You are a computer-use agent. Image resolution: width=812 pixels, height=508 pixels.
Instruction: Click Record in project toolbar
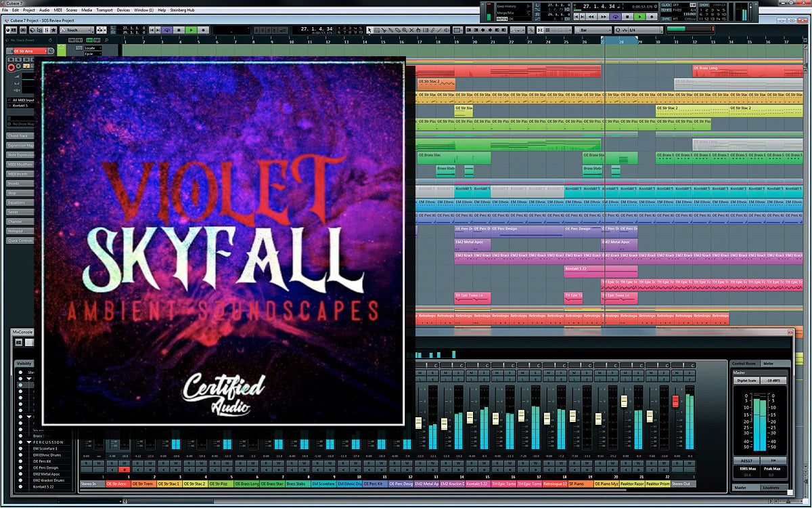point(203,30)
